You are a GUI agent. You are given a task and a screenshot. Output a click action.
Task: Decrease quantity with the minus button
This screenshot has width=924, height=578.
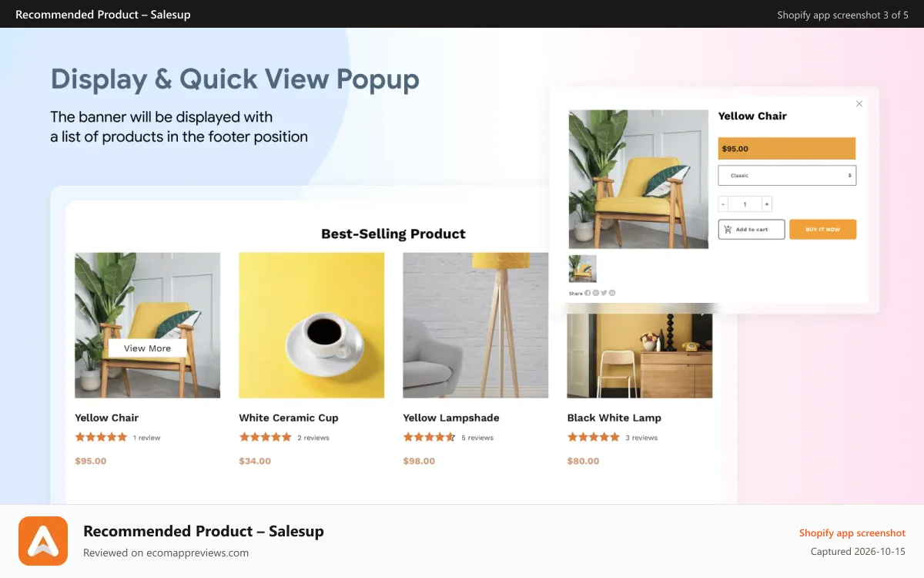click(723, 204)
